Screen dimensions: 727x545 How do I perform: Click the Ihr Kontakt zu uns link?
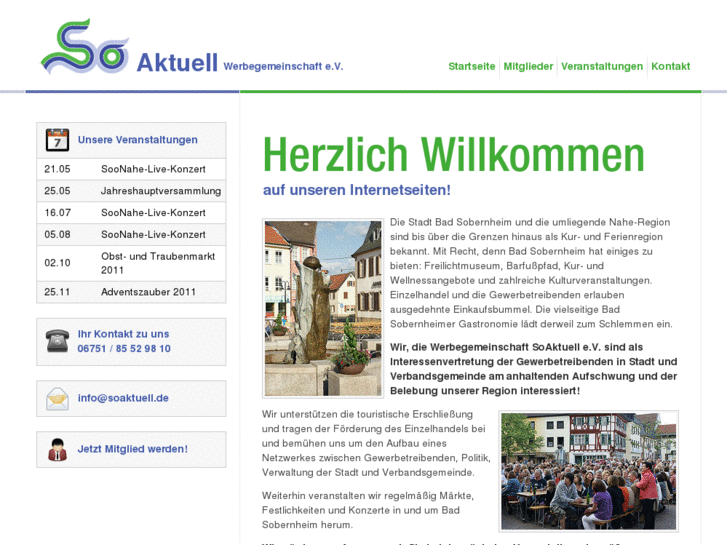(x=123, y=334)
